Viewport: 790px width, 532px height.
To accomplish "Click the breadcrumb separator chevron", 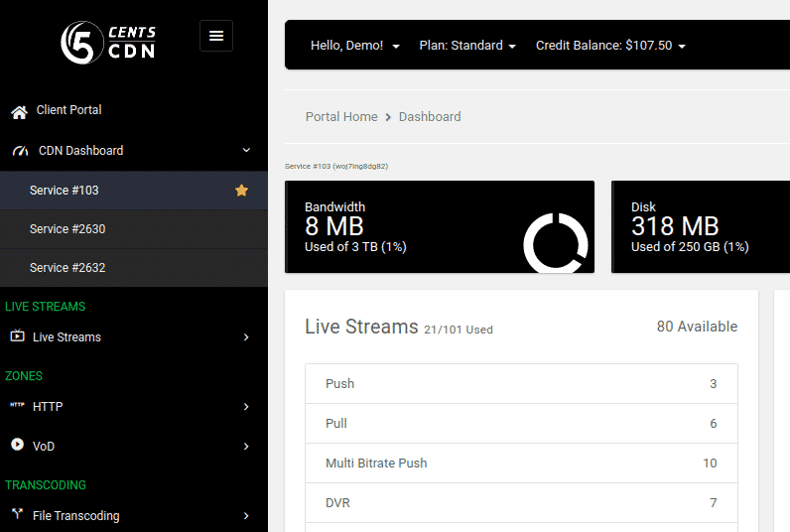I will point(388,117).
